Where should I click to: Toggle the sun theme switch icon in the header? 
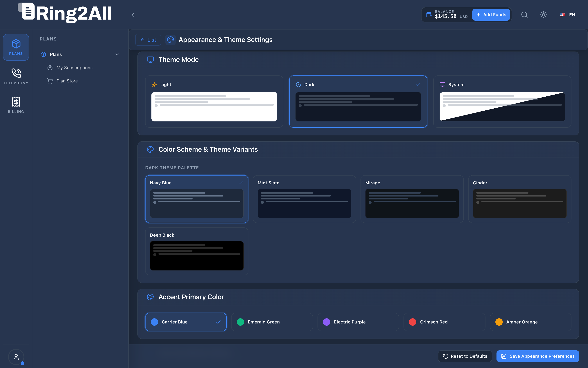click(x=544, y=15)
